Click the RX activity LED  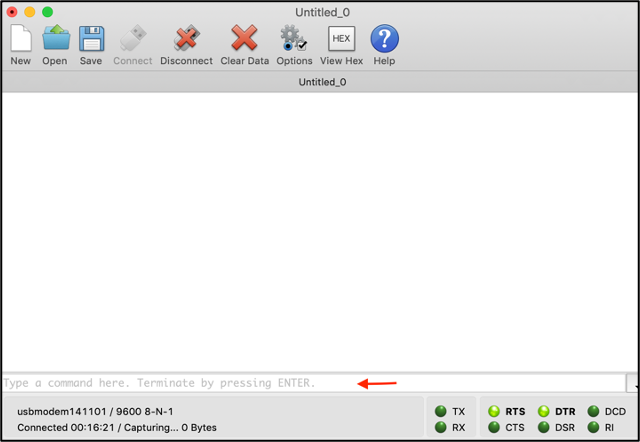(x=441, y=427)
